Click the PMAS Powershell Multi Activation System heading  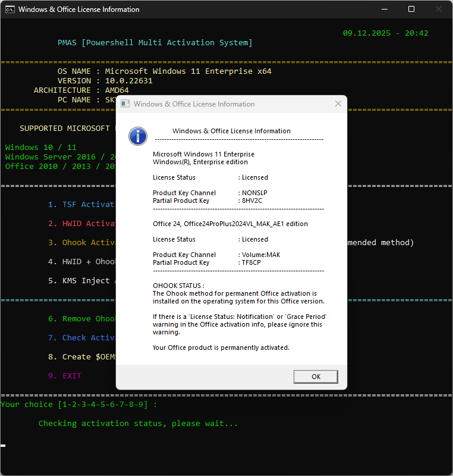coord(155,43)
